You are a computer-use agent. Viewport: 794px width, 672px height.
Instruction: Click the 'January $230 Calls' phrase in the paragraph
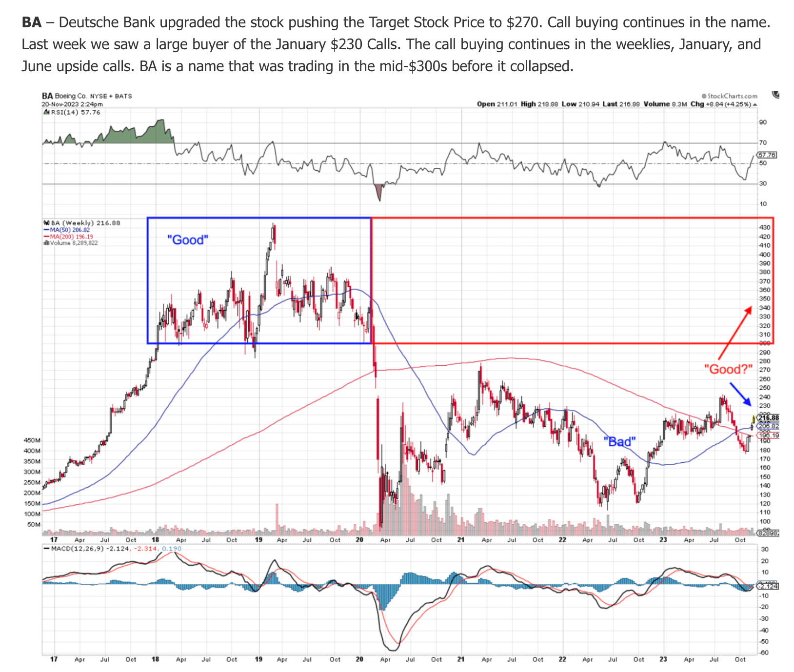coord(338,44)
